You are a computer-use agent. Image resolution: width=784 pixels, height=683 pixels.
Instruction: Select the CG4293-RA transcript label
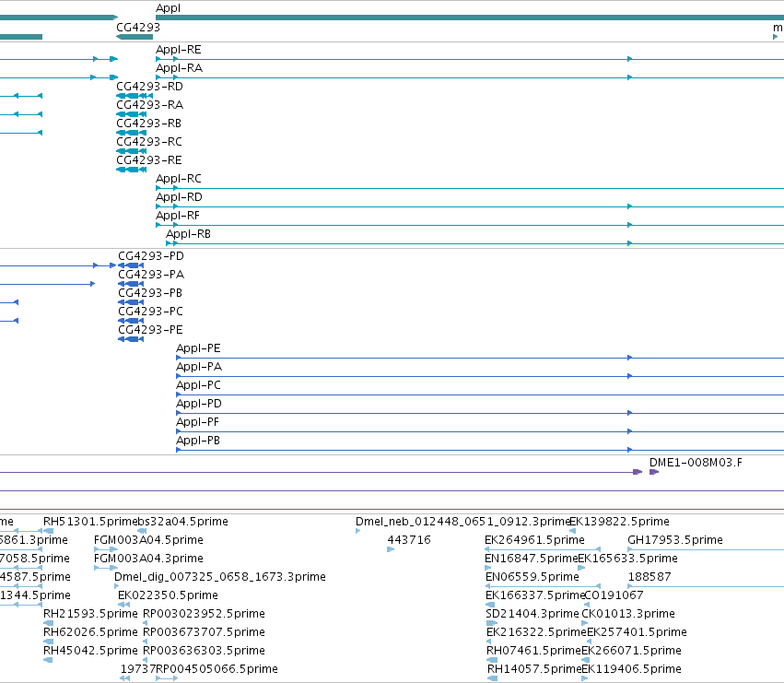point(149,105)
